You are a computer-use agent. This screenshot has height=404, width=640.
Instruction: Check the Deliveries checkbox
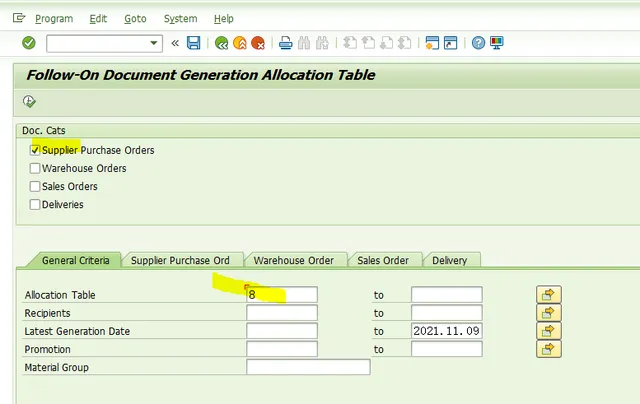point(35,204)
